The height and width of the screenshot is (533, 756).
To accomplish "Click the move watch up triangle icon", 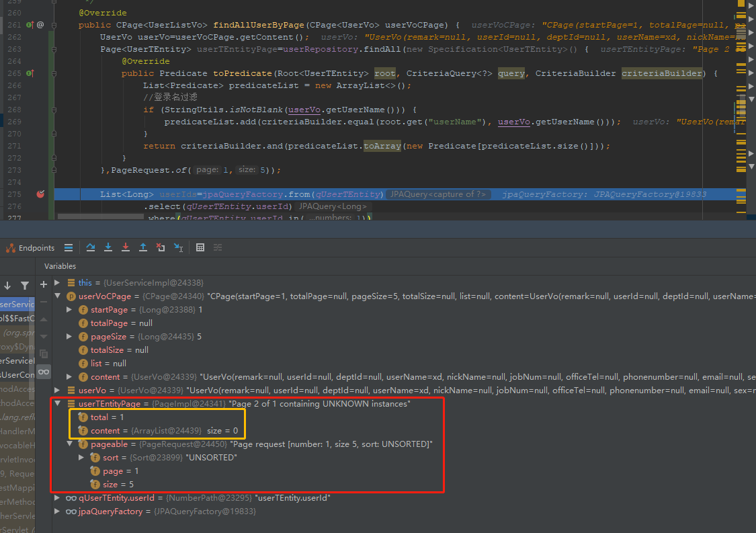I will click(x=44, y=319).
